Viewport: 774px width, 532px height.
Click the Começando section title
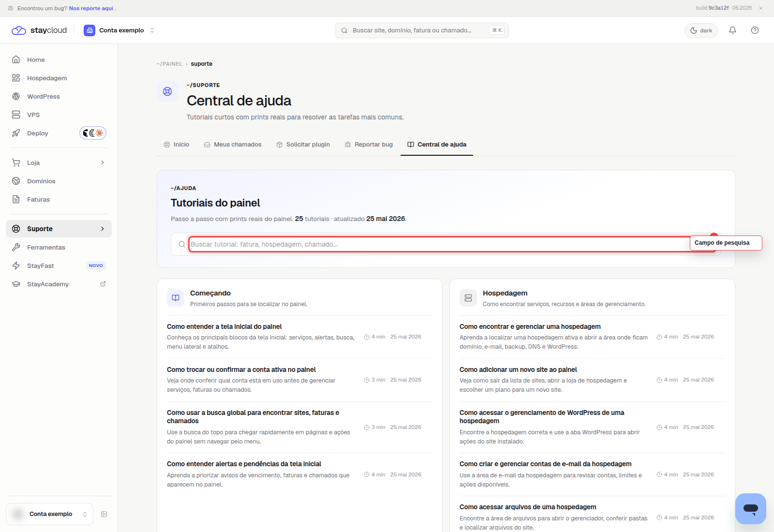210,293
